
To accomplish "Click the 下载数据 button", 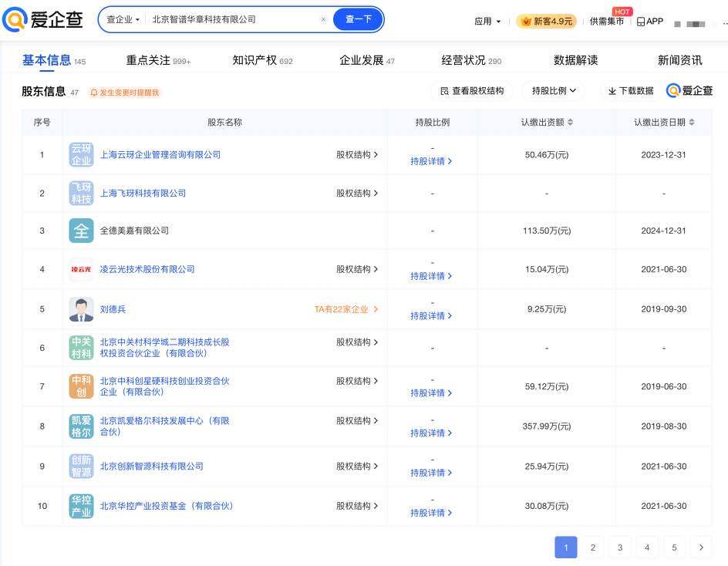I will point(630,91).
